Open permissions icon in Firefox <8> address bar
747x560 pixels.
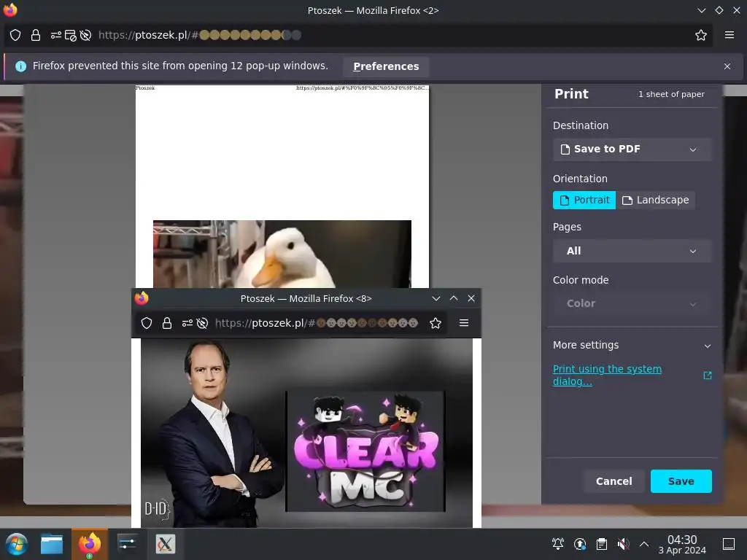point(187,323)
